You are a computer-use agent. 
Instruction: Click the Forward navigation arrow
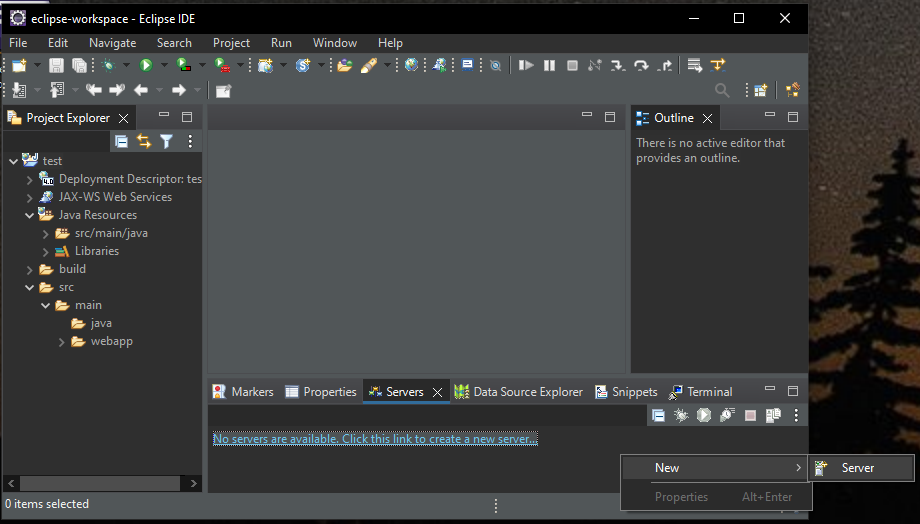178,90
